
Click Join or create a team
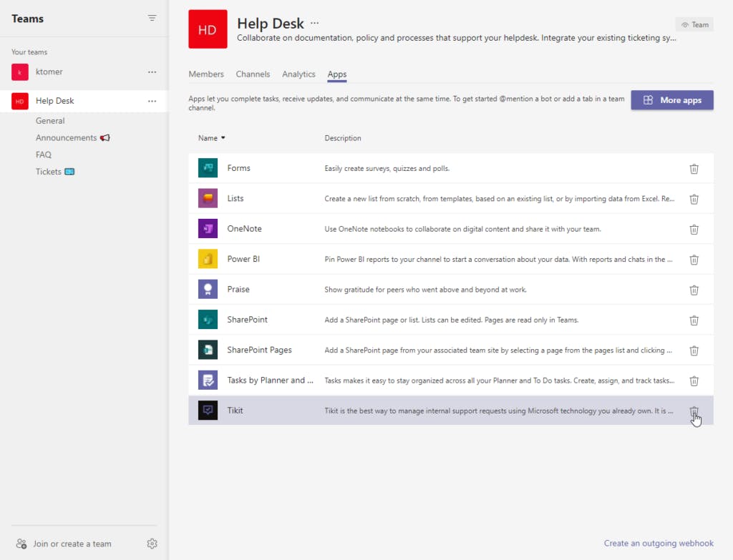[72, 544]
